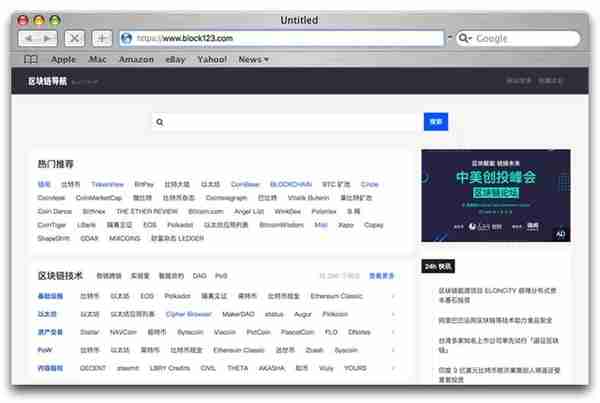Click the magnifier in the Google search field
This screenshot has height=403, width=600.
coord(464,38)
